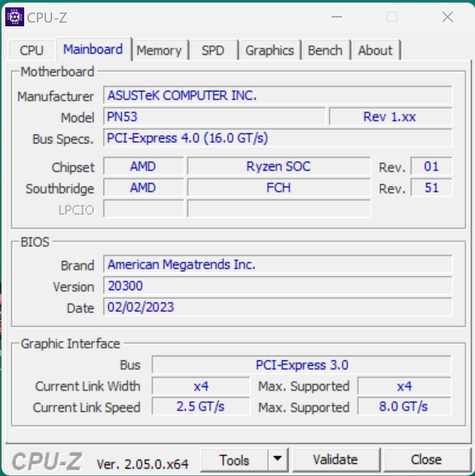Expand the Tools dropdown arrow
Image resolution: width=475 pixels, height=476 pixels.
point(278,460)
